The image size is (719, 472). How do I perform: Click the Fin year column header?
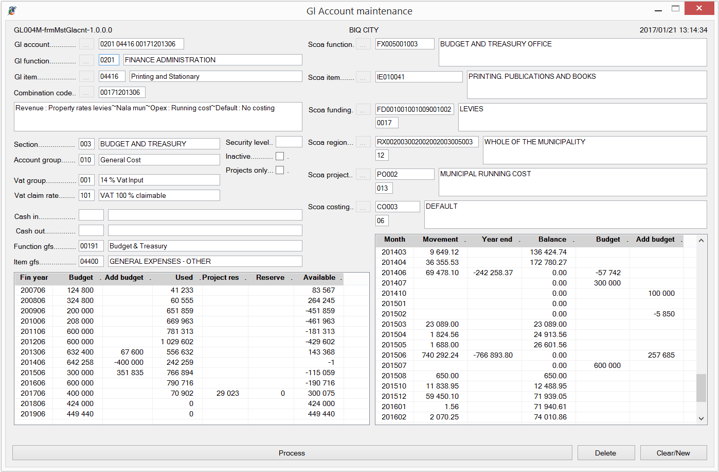tap(34, 278)
